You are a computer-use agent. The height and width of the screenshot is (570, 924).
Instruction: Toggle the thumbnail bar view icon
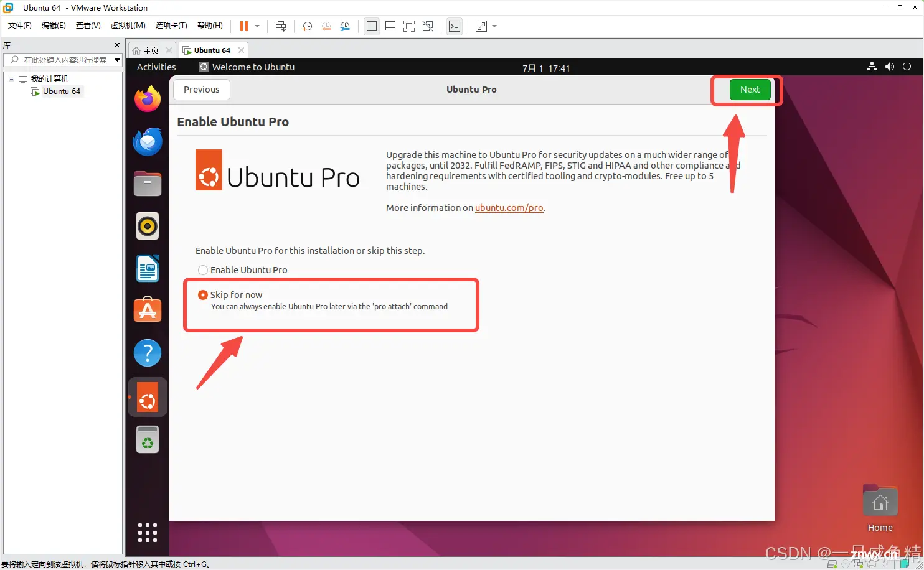[x=390, y=26]
